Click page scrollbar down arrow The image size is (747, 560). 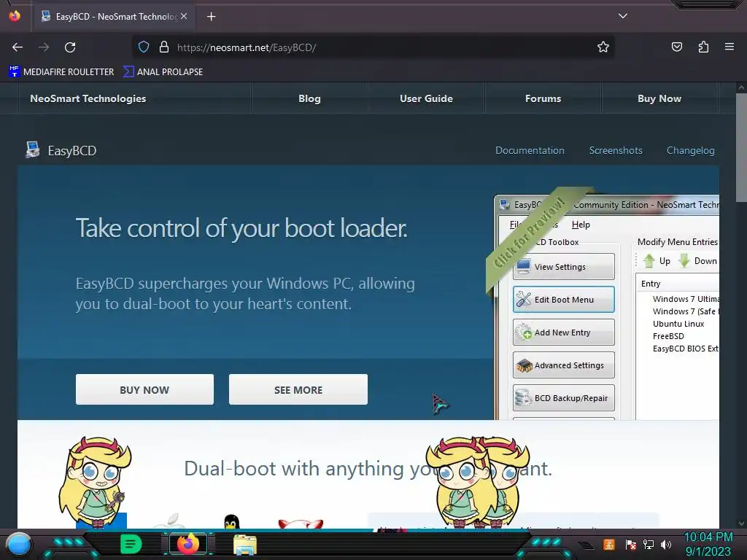[x=741, y=524]
